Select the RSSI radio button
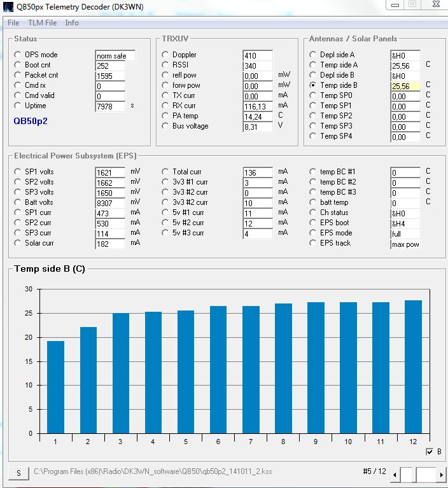This screenshot has width=448, height=488. tap(165, 65)
